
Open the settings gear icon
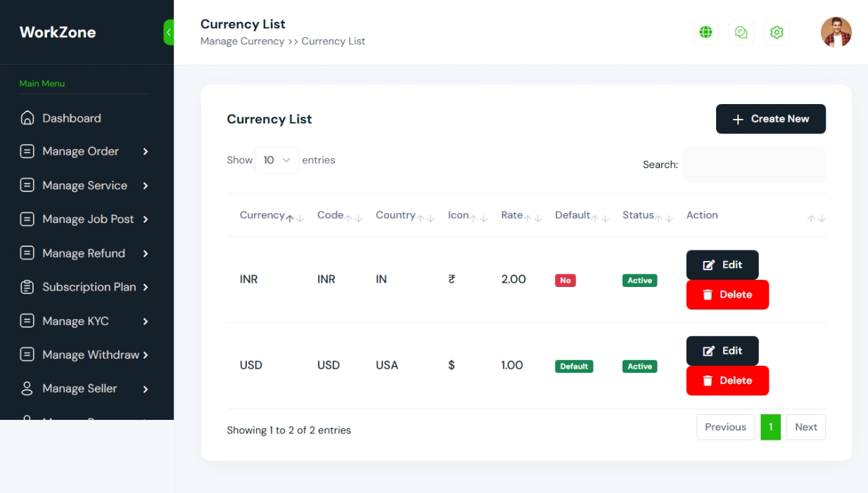tap(777, 32)
